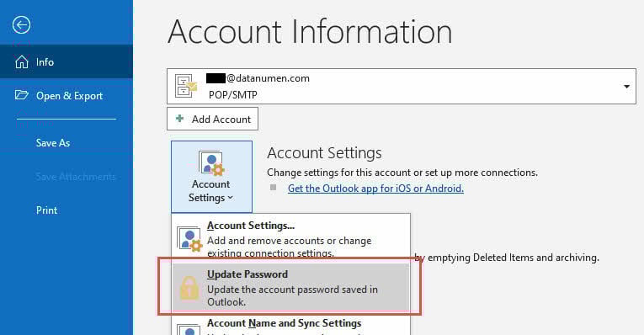Screen dimensions: 644x335
Task: Click the Open & Export folder icon
Action: (22, 95)
